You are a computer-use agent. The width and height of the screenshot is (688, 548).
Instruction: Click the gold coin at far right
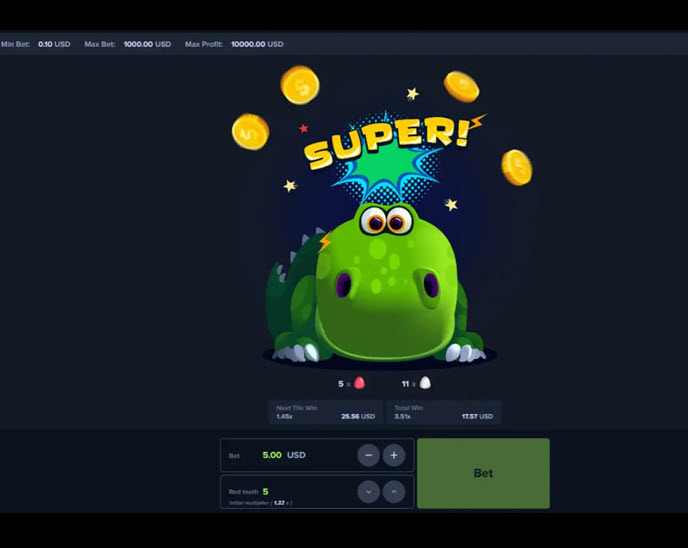point(516,167)
